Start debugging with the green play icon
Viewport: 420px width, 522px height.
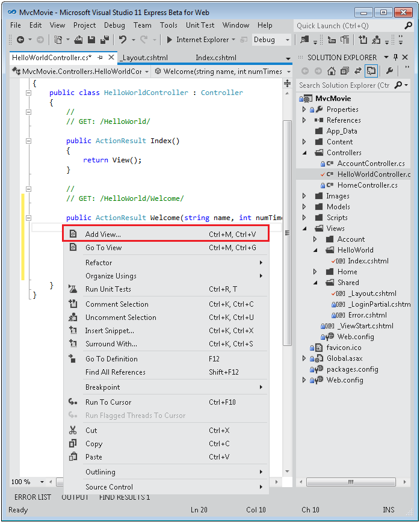point(169,40)
